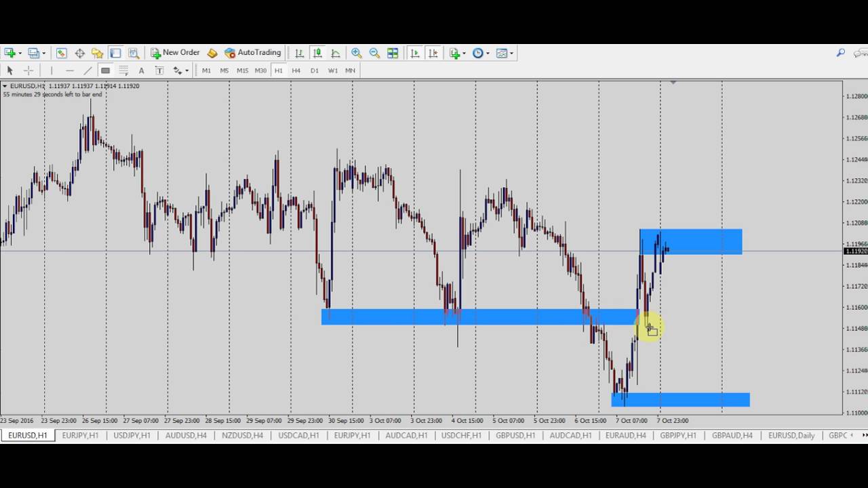Expand the Periods dropdown arrow
The width and height of the screenshot is (868, 488).
[488, 53]
